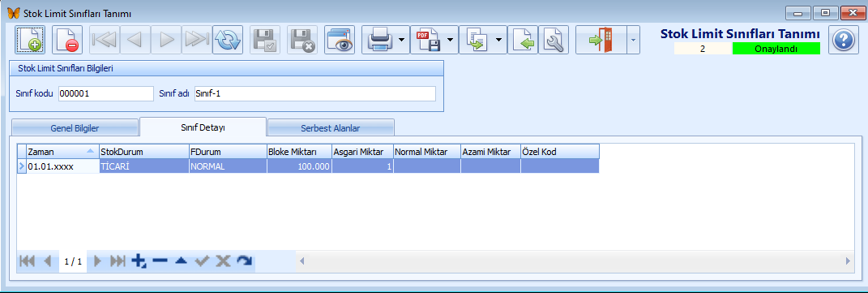Click the printer icon

click(x=380, y=40)
